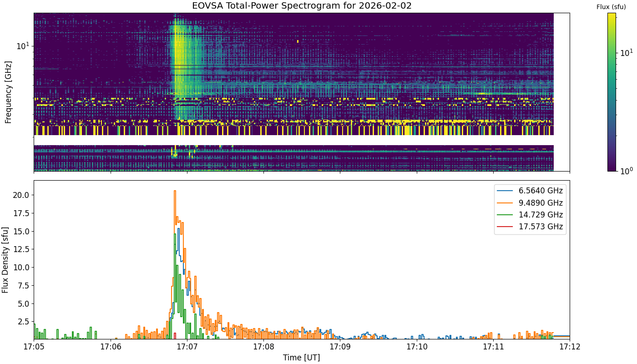Click the 17:05 time axis tick label

coord(34,347)
